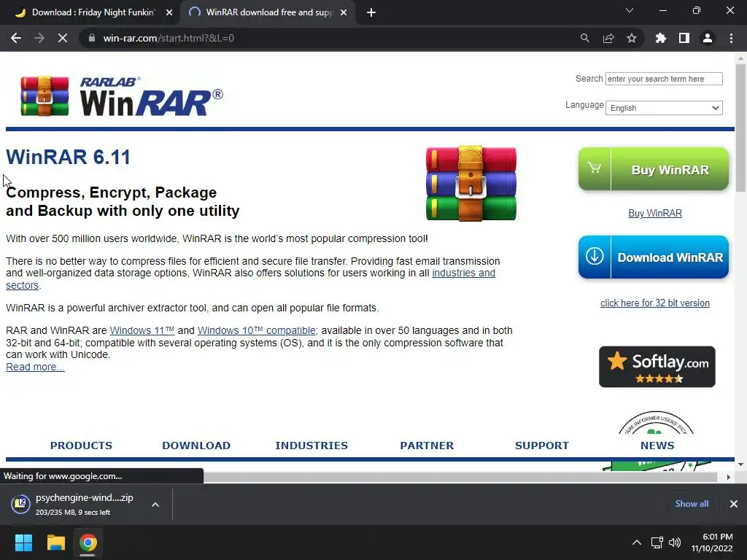The width and height of the screenshot is (747, 560).
Task: Click the vertical page scrollbar
Action: coord(740,128)
